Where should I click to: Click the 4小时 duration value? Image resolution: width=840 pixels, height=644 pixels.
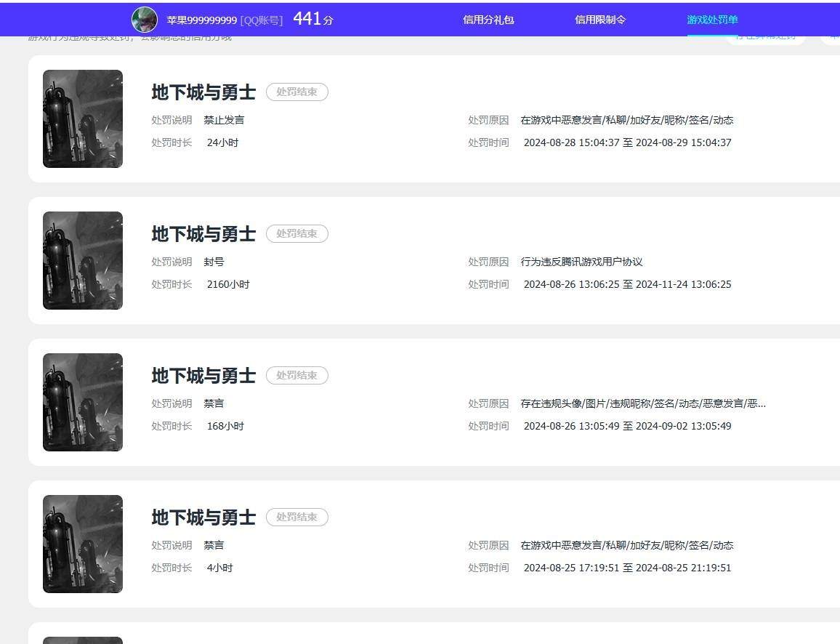point(220,568)
